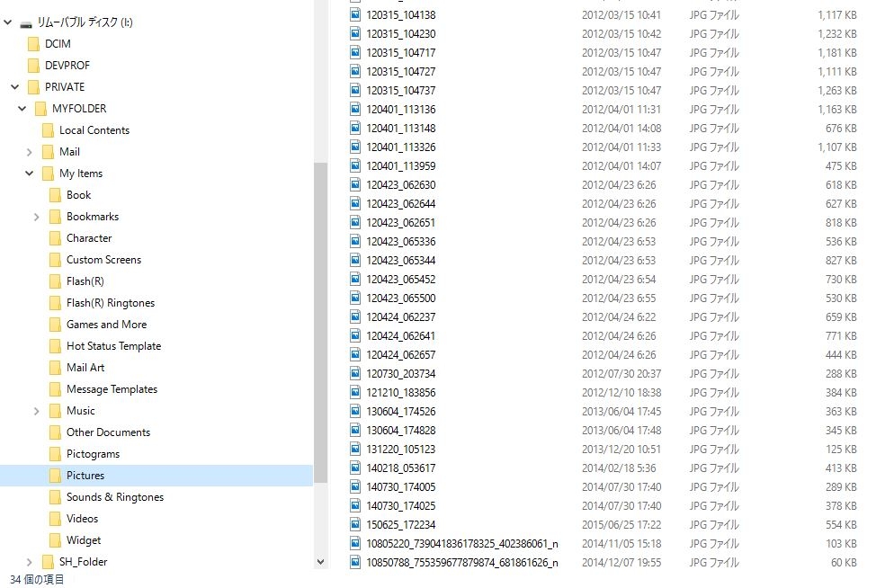Select file 120315_104230
This screenshot has width=885, height=588.
tap(401, 34)
